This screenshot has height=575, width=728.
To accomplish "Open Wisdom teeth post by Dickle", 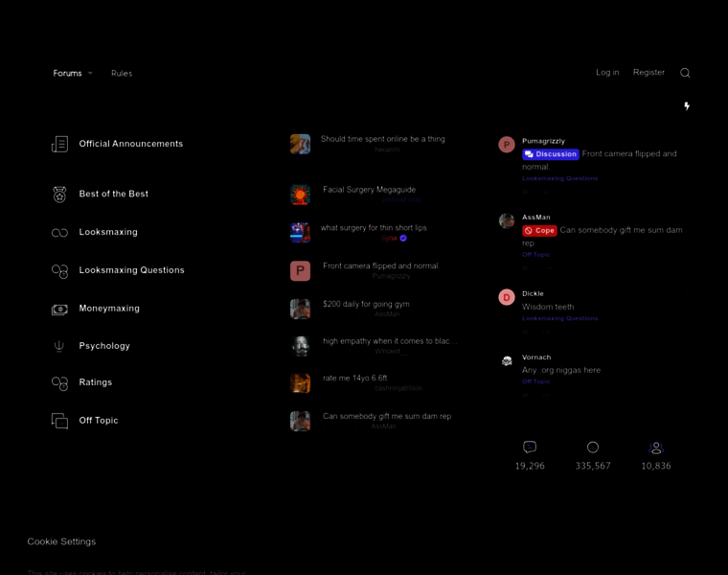I will (x=548, y=307).
